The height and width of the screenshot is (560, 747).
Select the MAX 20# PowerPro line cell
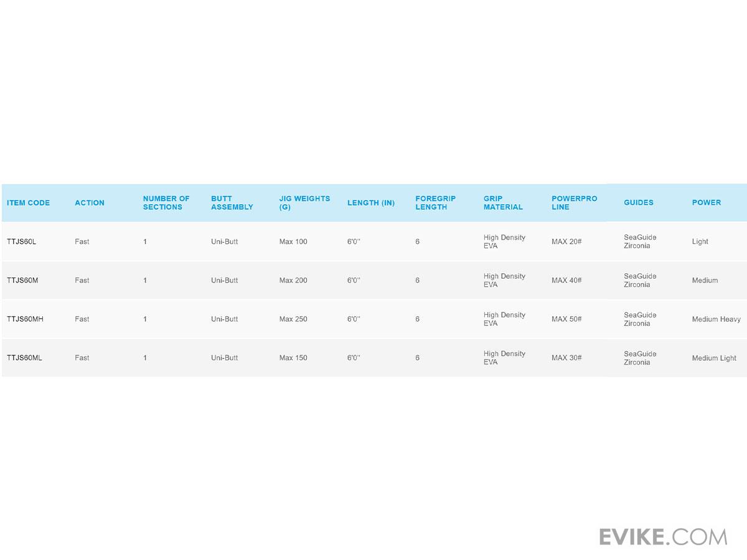(566, 241)
